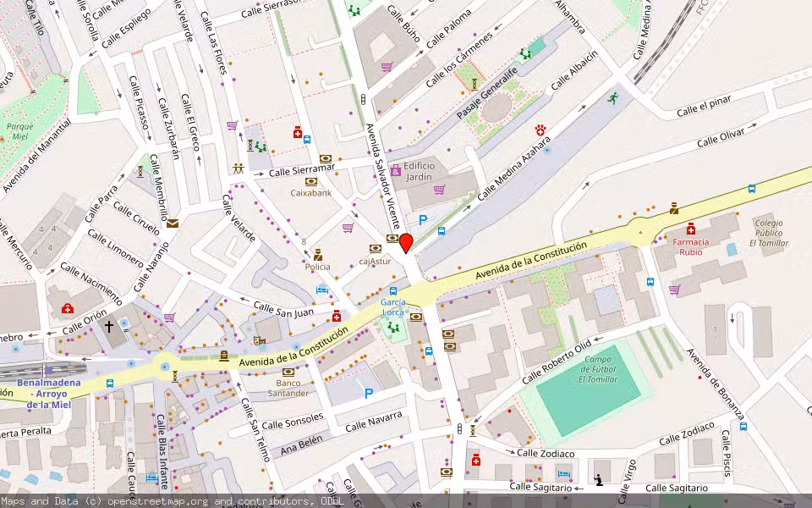Click the theatre masks icon
The image size is (812, 508).
[x=259, y=340]
